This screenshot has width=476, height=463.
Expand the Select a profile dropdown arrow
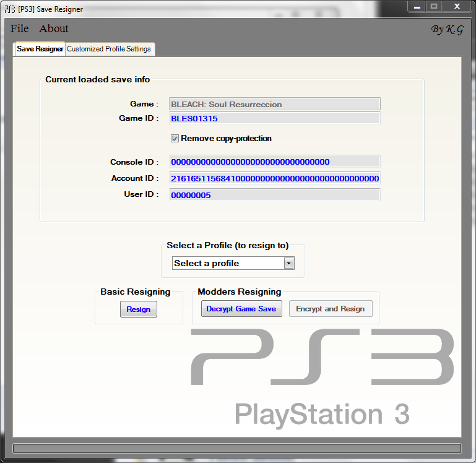(x=288, y=263)
